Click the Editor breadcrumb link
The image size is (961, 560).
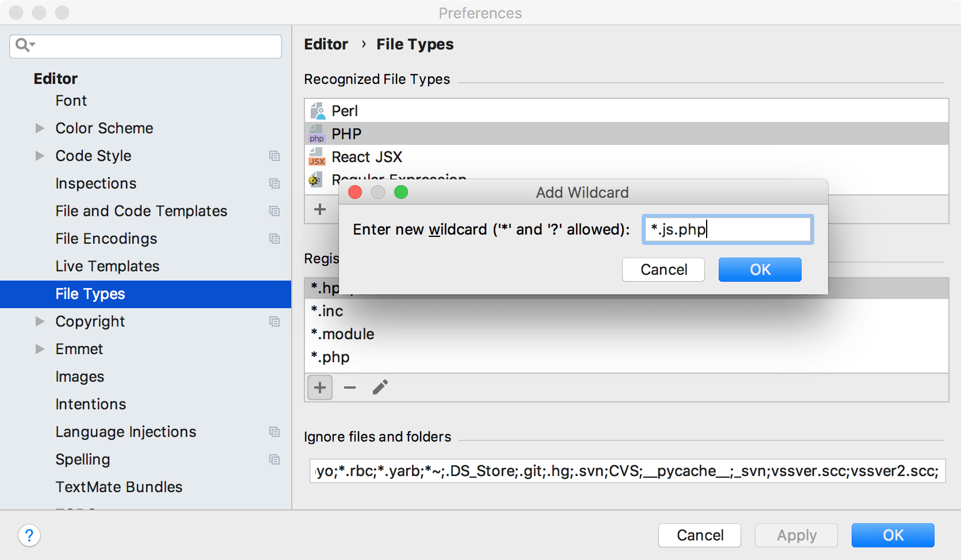326,44
